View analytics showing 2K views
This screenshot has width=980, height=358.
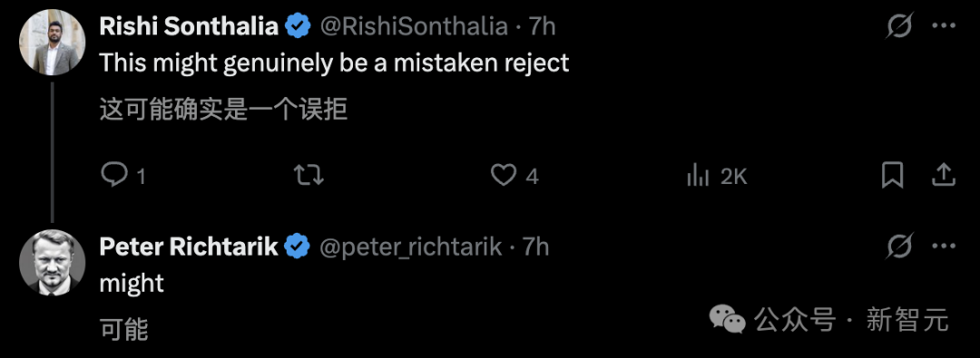pos(717,176)
